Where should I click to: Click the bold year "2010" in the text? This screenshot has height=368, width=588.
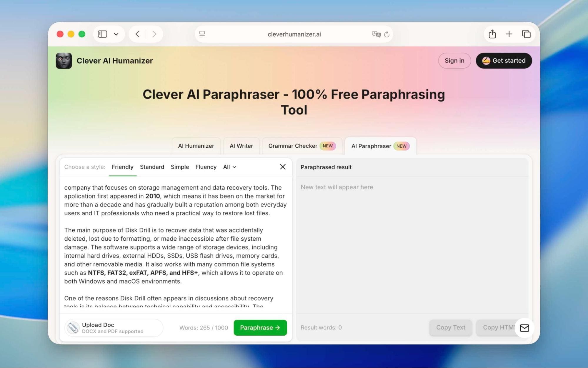pyautogui.click(x=153, y=196)
